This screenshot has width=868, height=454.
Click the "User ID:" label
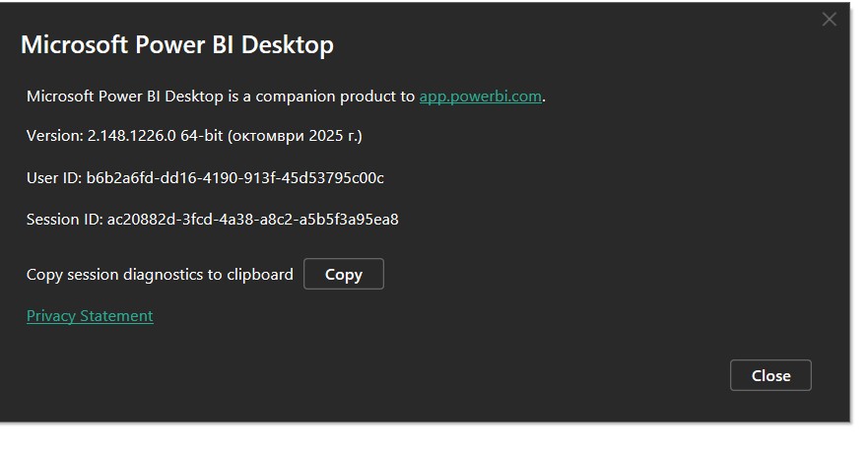[x=54, y=178]
